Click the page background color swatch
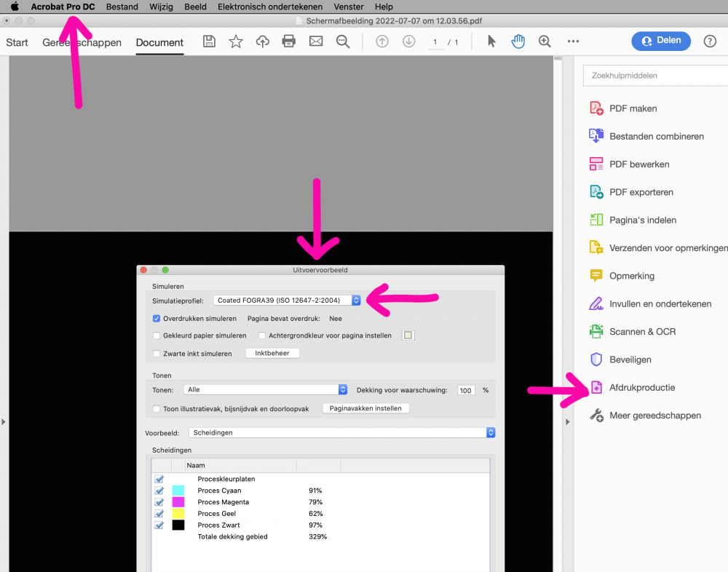This screenshot has height=572, width=728. click(x=408, y=335)
